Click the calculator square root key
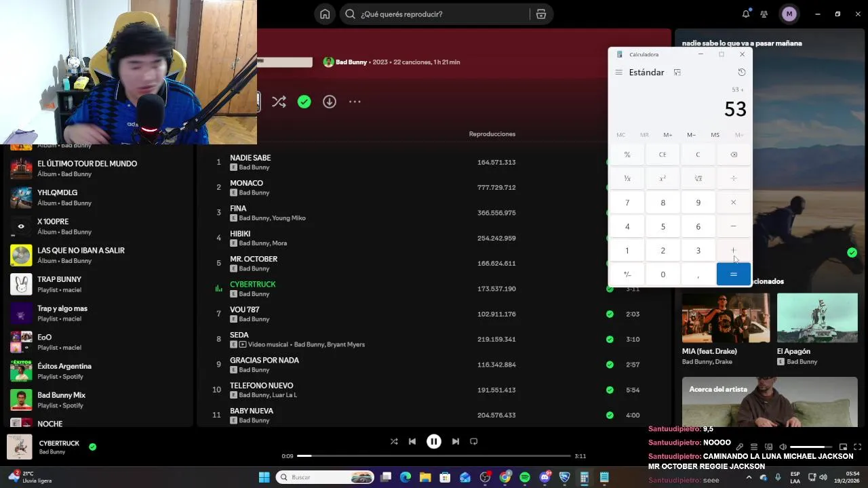This screenshot has height=488, width=868. 698,178
